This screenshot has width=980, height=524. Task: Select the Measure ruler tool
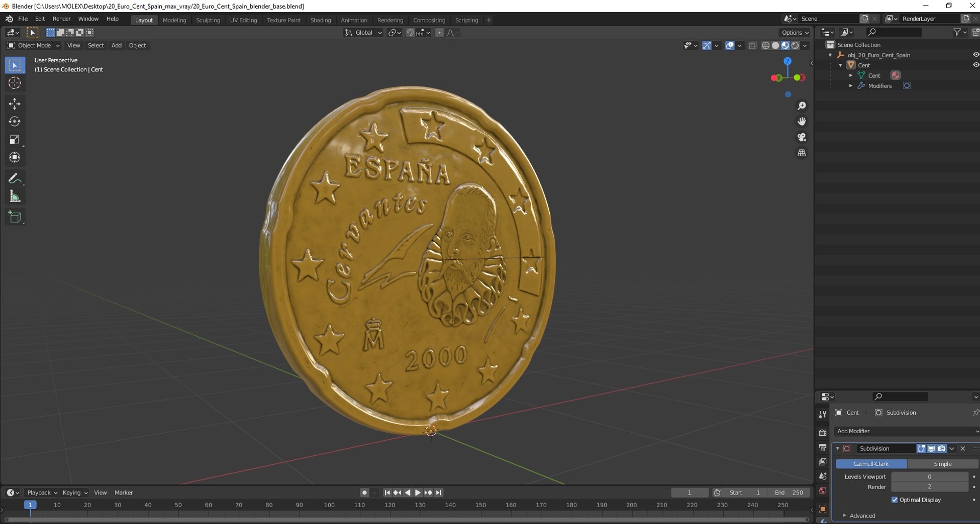point(14,196)
